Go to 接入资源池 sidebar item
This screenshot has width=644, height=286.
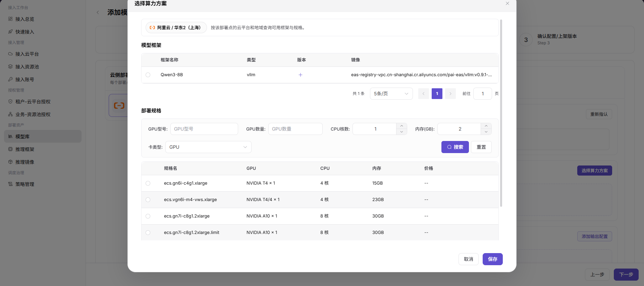43,67
